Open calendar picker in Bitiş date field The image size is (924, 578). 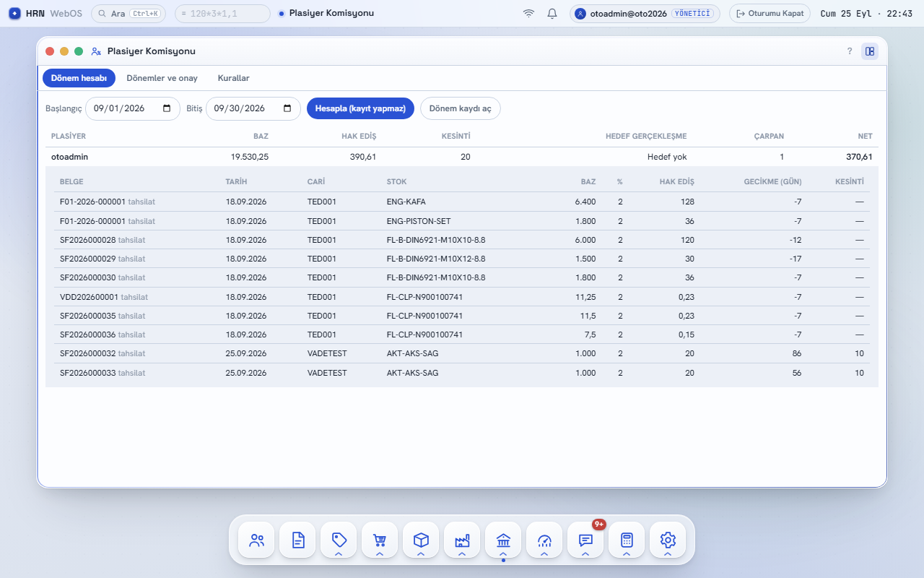[x=287, y=108]
